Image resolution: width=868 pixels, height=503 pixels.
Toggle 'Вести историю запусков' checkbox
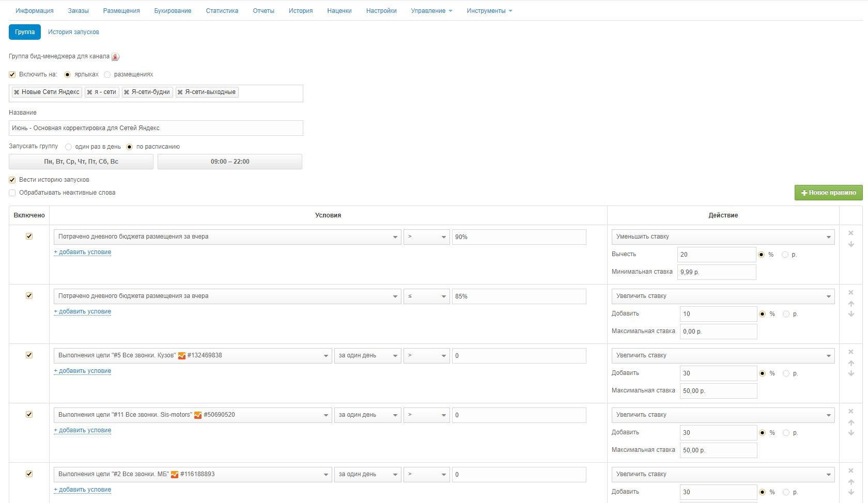(x=12, y=180)
